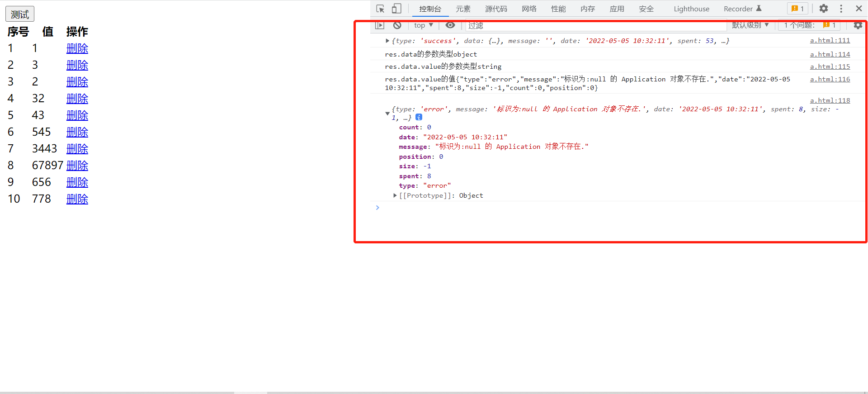Open source link a.html:118
Screen dimensions: 868x394
click(830, 100)
